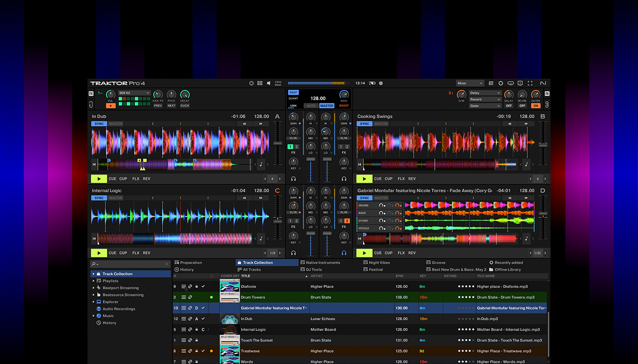Click the NI logo at top right
The image size is (638, 364).
coord(543,83)
